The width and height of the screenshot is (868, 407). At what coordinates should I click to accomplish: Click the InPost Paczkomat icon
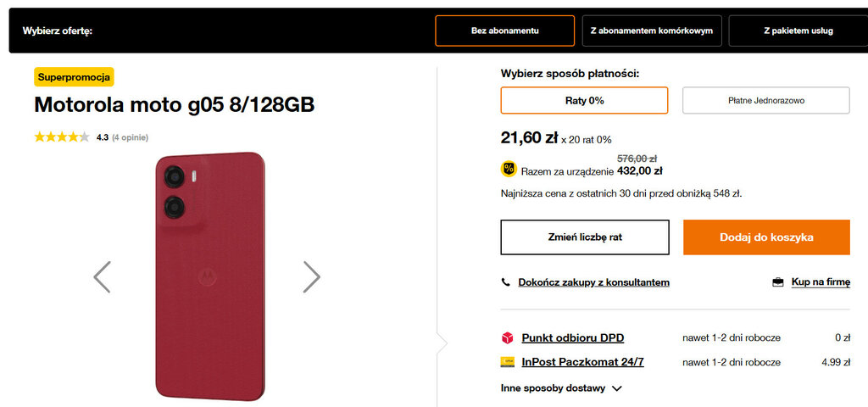tap(507, 362)
